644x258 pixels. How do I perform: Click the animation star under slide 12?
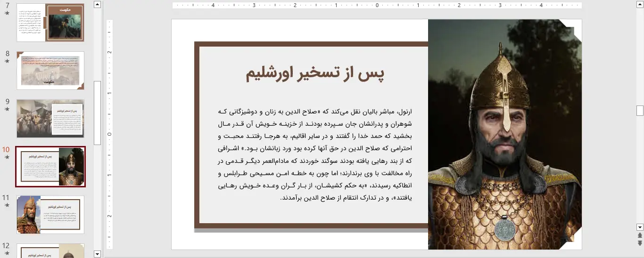[7, 253]
